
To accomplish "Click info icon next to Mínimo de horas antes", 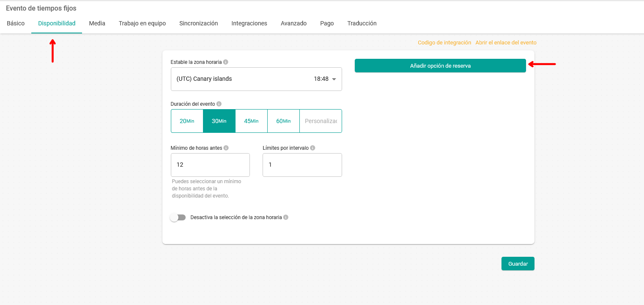I will click(x=226, y=148).
